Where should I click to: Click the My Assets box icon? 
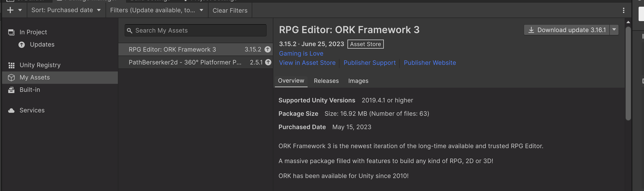(x=11, y=78)
